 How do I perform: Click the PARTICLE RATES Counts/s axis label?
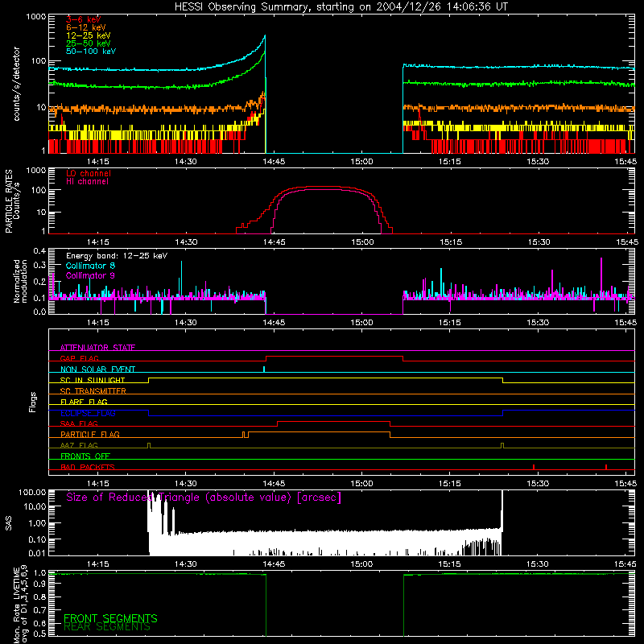(x=12, y=201)
